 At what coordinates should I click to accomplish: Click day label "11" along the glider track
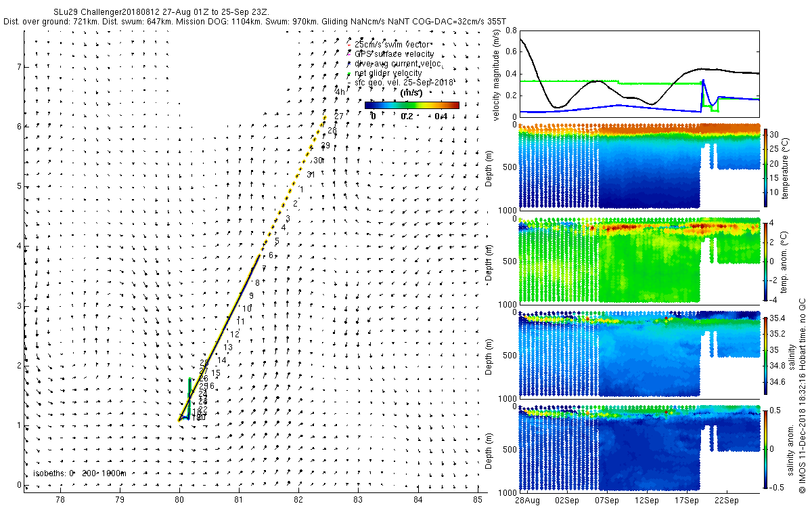[x=240, y=320]
